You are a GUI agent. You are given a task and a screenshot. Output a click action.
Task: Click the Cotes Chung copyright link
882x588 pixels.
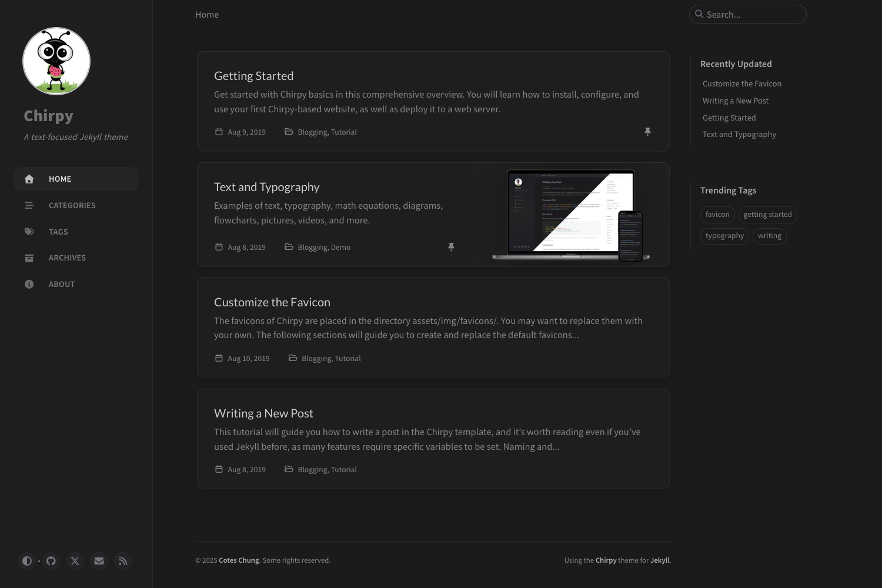point(239,560)
